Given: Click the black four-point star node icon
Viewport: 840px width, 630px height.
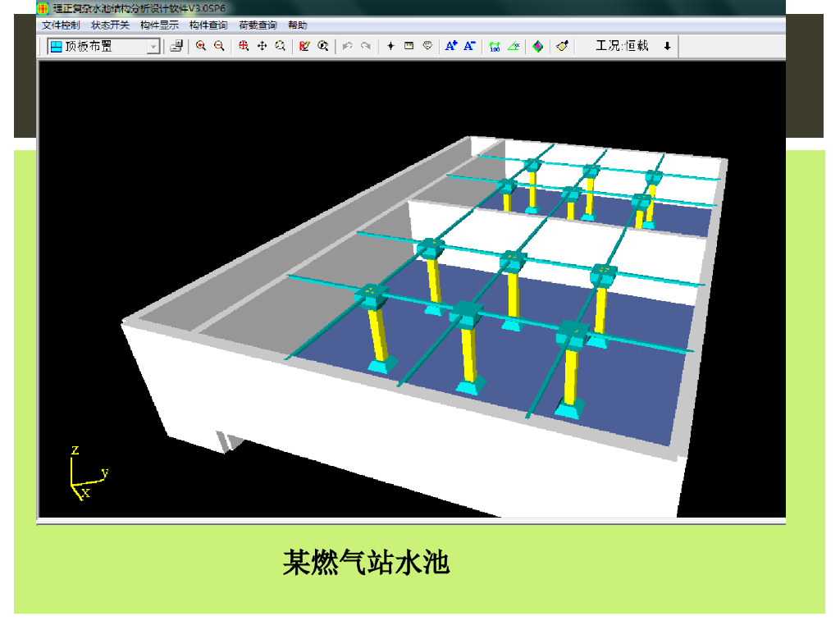Looking at the screenshot, I should 390,46.
